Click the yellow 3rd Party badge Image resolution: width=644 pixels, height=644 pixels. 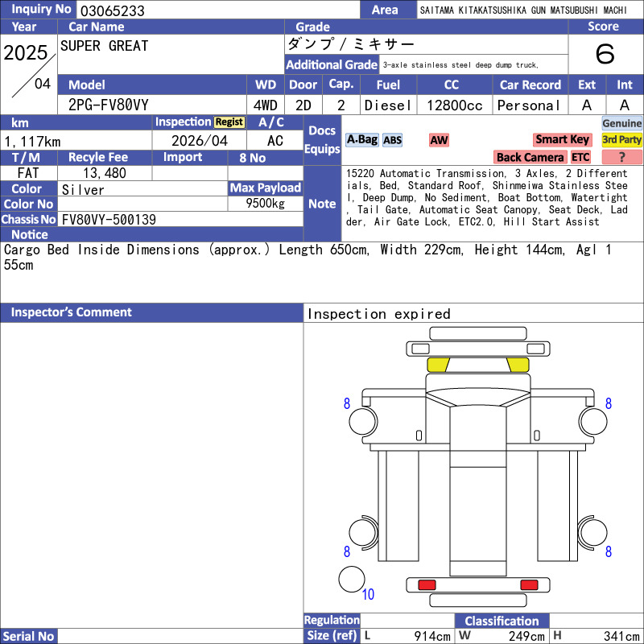tap(621, 139)
